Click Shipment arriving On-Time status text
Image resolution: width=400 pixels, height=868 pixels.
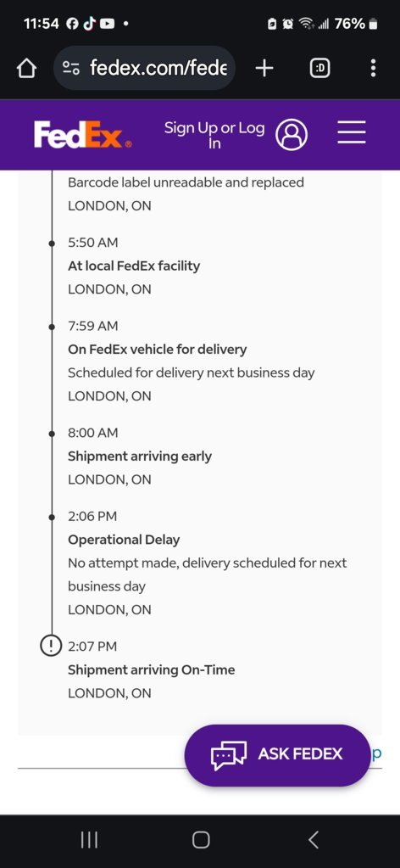point(151,669)
